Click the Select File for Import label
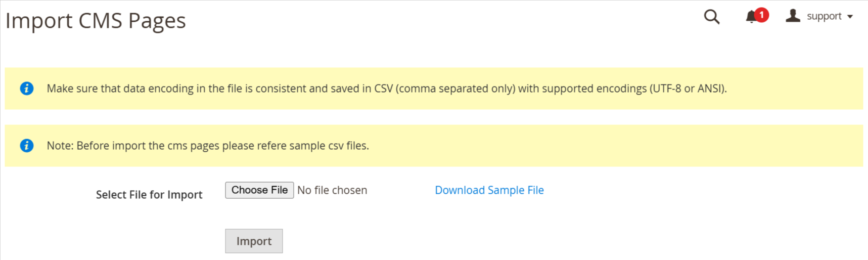This screenshot has width=868, height=260. (x=149, y=195)
